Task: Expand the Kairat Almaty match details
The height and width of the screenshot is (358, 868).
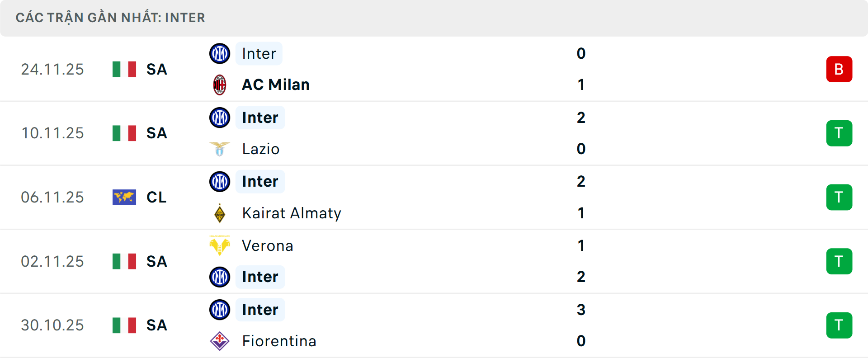Action: coord(434,197)
